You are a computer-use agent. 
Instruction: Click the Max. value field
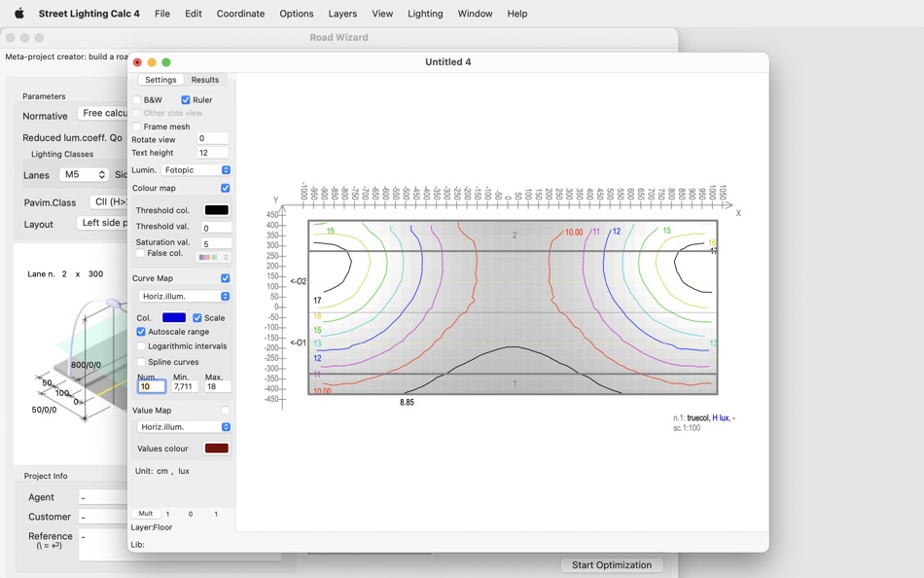click(218, 387)
